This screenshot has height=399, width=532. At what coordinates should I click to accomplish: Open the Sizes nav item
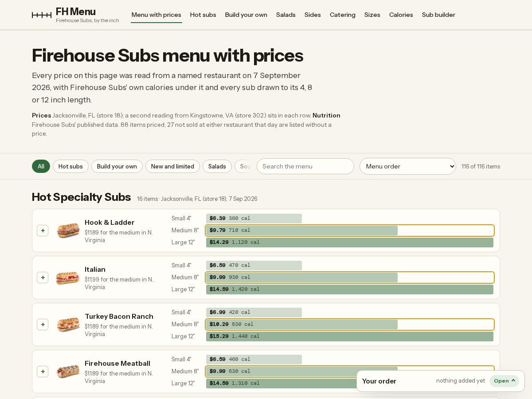[372, 15]
